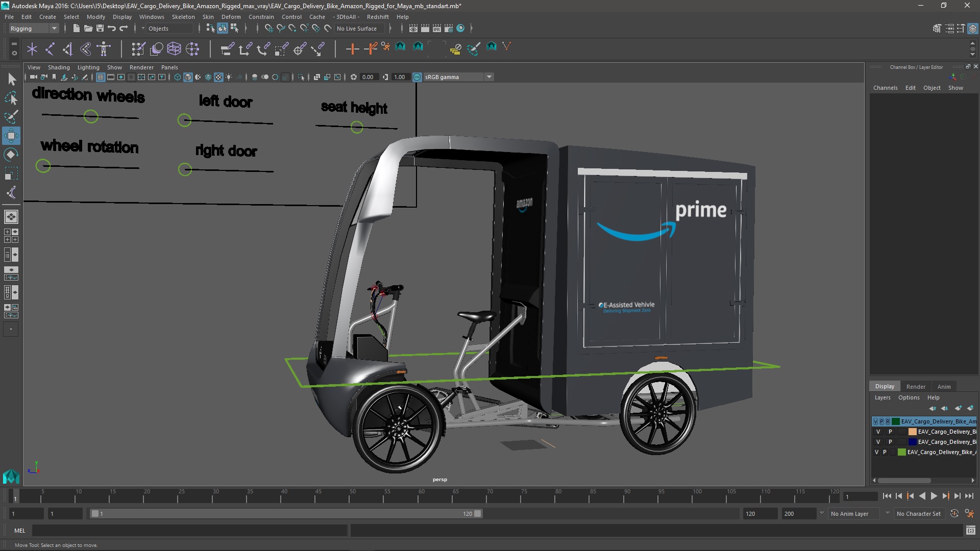The width and height of the screenshot is (980, 551).
Task: Toggle the color management ON button
Action: click(417, 77)
